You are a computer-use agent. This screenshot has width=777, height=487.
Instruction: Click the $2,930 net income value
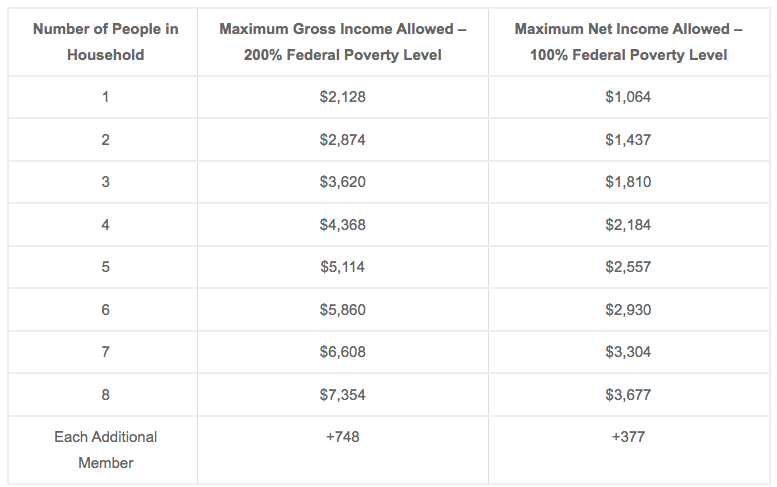pyautogui.click(x=628, y=310)
